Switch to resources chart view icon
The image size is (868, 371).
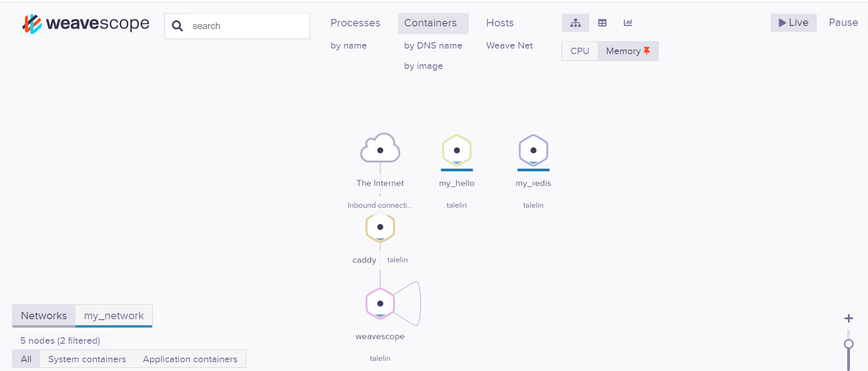pos(628,23)
